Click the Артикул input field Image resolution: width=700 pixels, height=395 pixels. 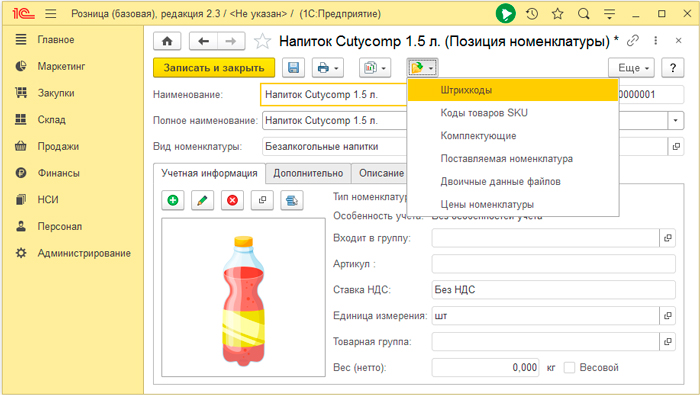pyautogui.click(x=553, y=264)
